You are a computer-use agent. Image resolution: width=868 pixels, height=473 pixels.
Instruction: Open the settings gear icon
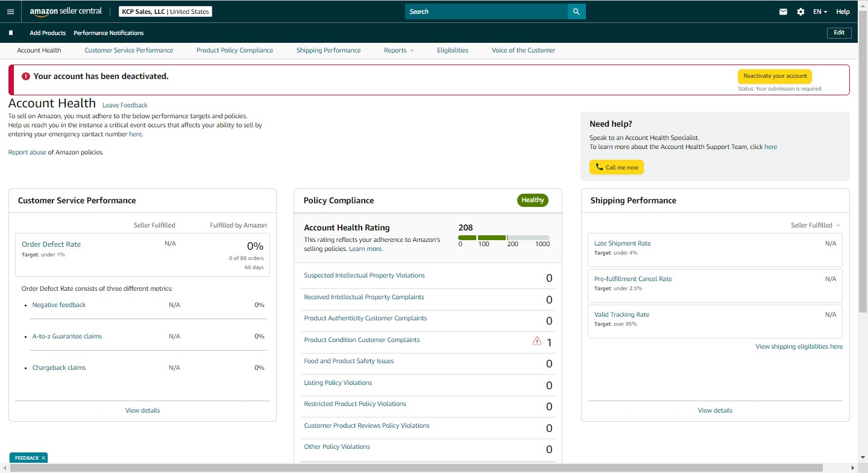(x=800, y=11)
